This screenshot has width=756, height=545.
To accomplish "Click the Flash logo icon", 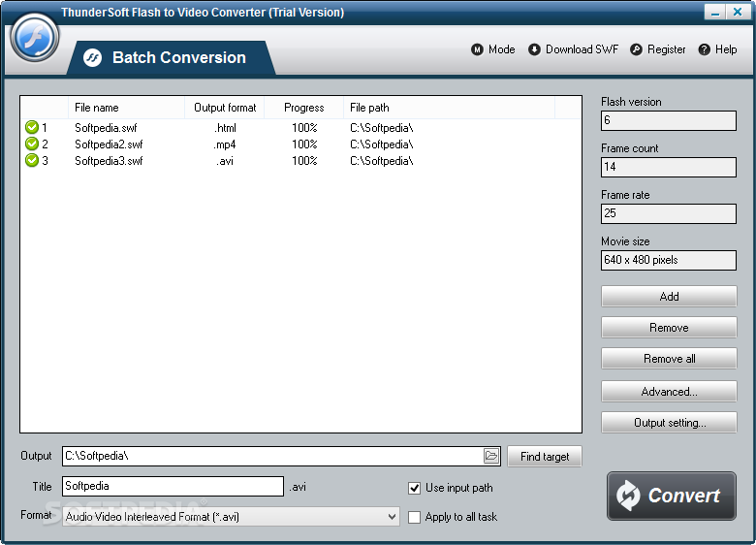I will tap(35, 38).
